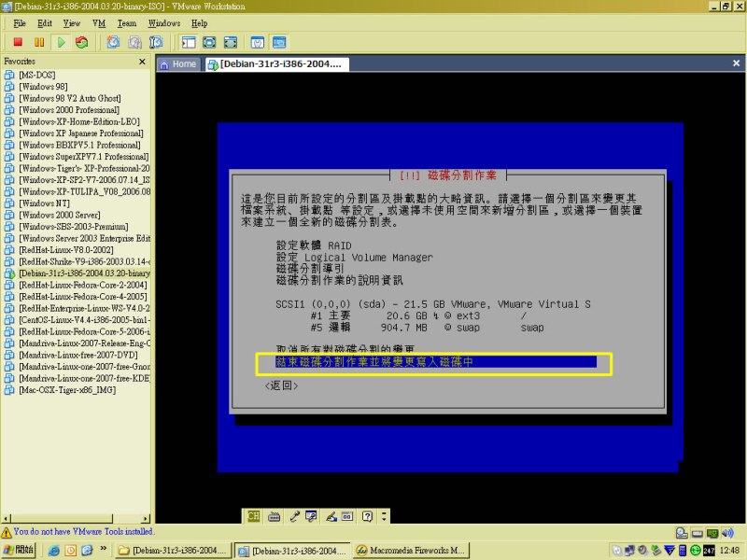Switch to the Debian-31r3-i386-2004 VM tab

[x=276, y=64]
